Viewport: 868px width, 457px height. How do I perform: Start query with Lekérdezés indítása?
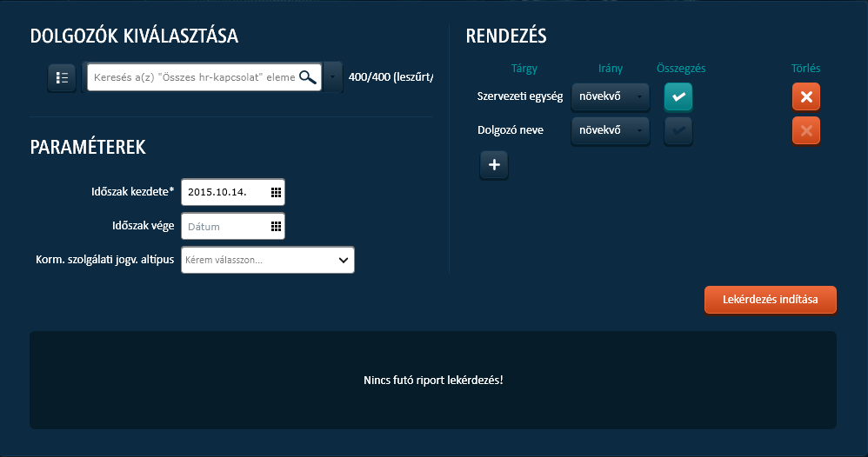point(770,300)
